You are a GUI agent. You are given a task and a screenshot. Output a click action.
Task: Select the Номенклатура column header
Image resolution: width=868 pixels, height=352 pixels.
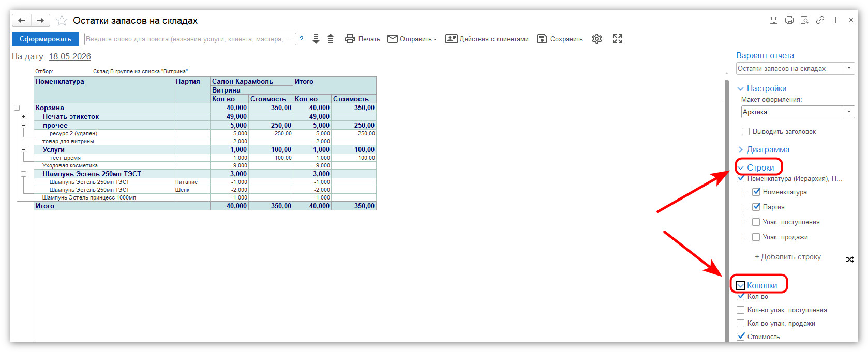(x=104, y=90)
